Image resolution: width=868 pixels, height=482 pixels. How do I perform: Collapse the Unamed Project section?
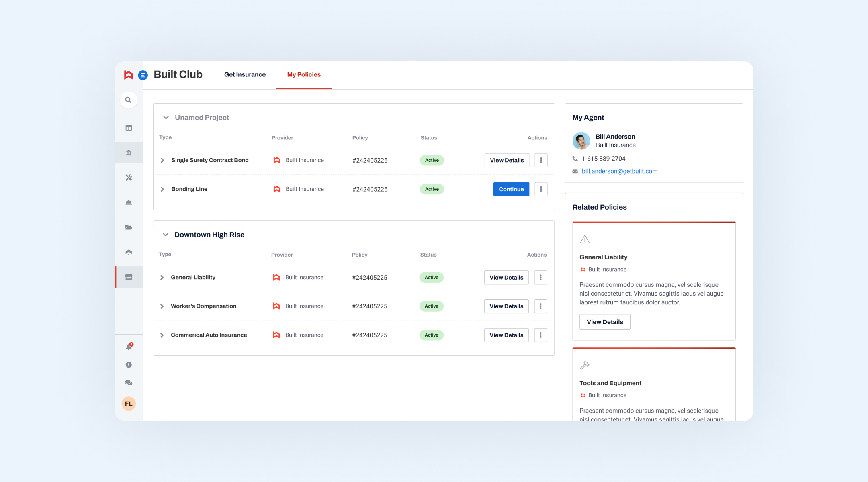[166, 118]
